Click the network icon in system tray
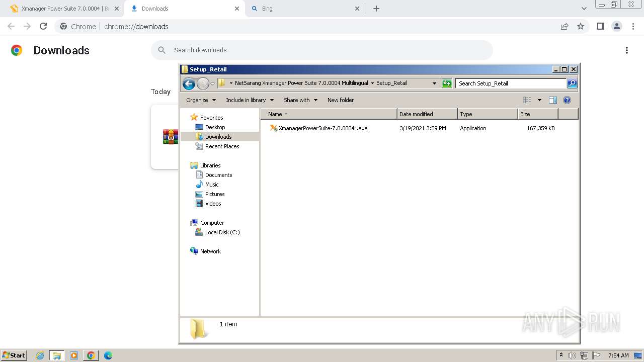Screen dimensions: 644x362 pos(584,355)
